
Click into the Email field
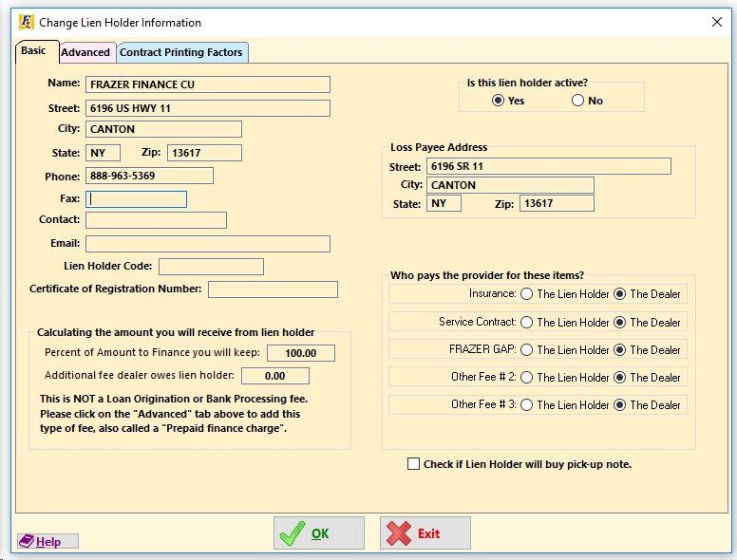tap(207, 244)
